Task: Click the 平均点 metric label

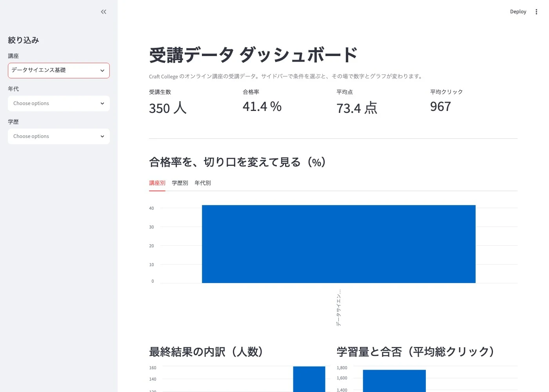Action: 345,92
